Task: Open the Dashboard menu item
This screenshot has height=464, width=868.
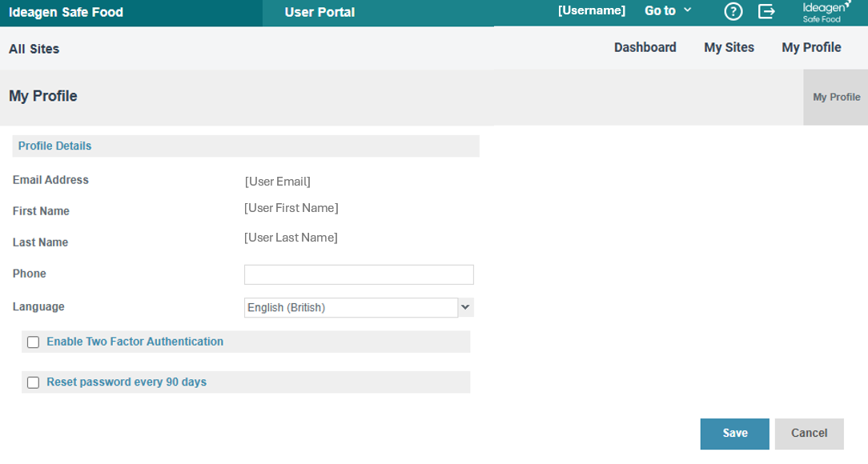Action: (x=645, y=47)
